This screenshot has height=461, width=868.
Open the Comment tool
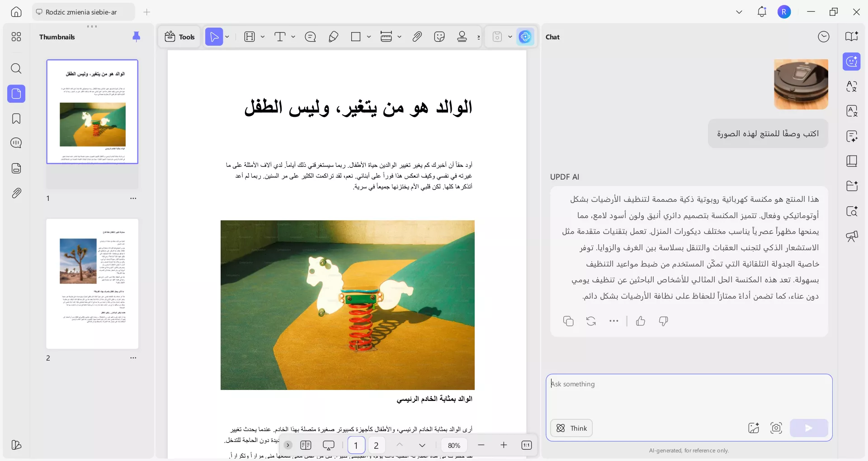coord(310,37)
